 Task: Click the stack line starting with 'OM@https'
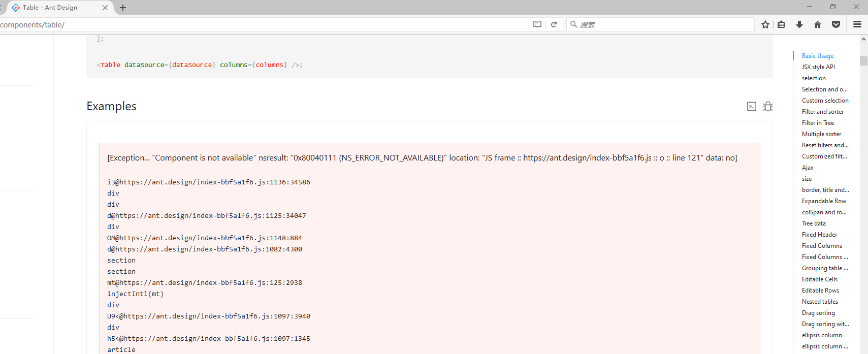pos(205,238)
